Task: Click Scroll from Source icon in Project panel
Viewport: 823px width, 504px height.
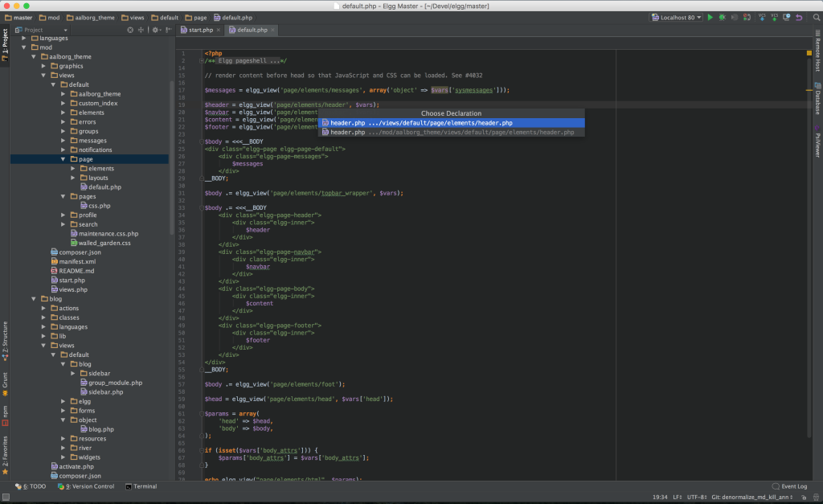Action: coord(130,30)
